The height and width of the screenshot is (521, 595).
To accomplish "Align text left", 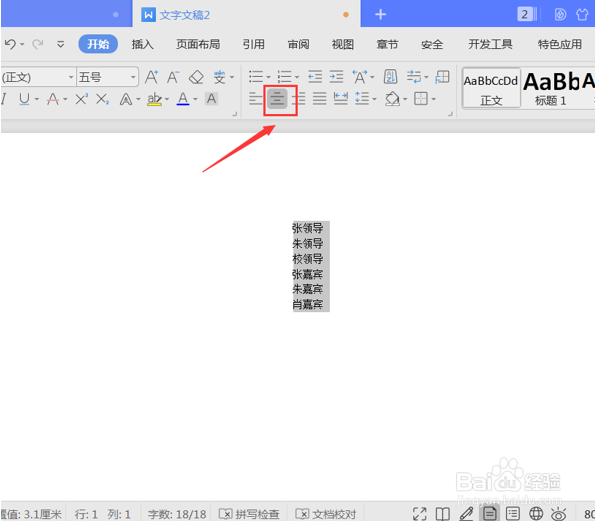I will pyautogui.click(x=256, y=99).
